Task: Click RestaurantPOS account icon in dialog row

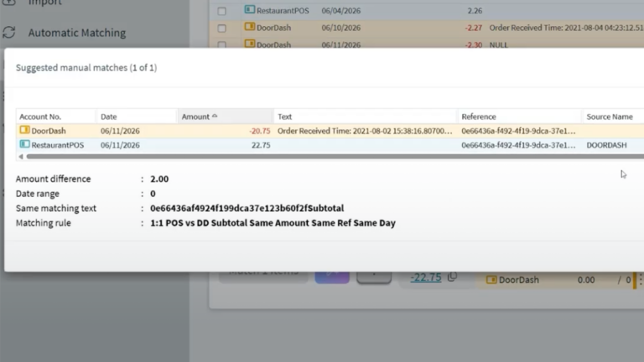Action: coord(24,144)
